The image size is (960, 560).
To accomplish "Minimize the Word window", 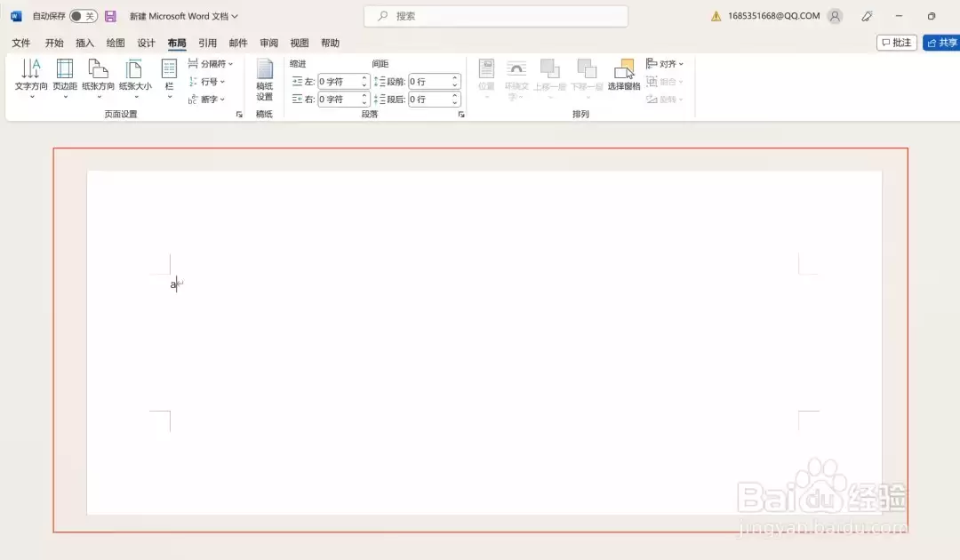I will coord(899,16).
